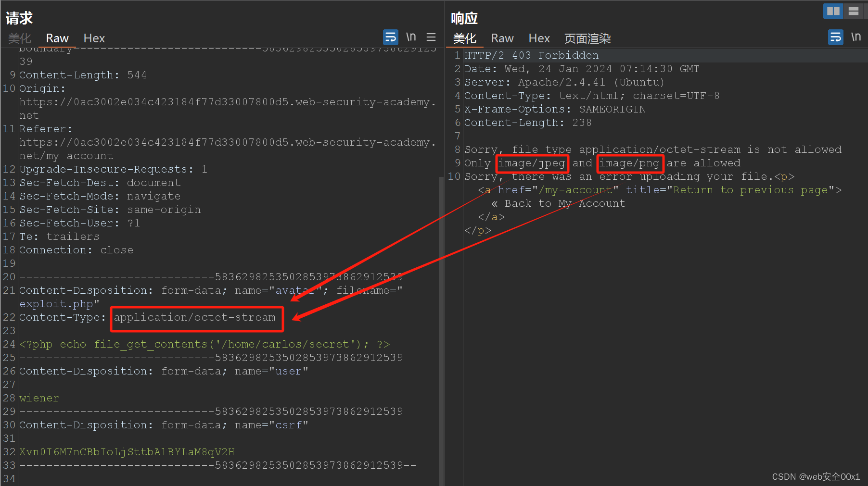Click the response Content-Length: 238 line
868x486 pixels.
coord(528,123)
